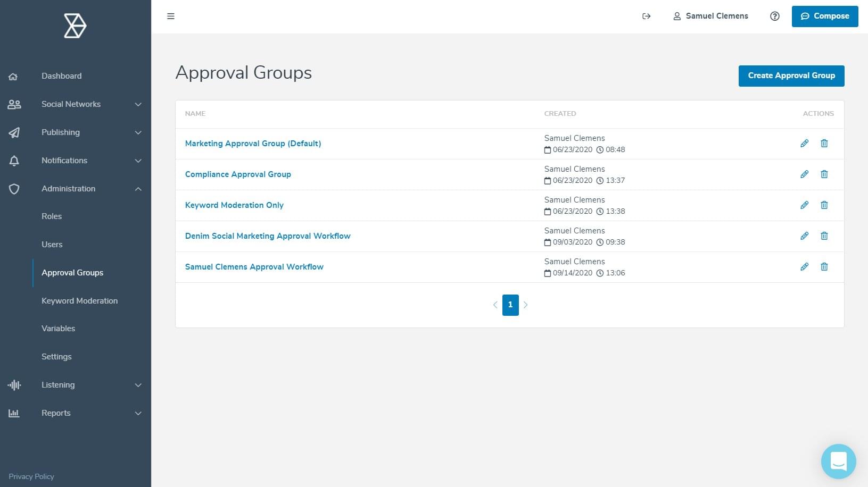The width and height of the screenshot is (868, 487).
Task: Open the chat support bubble
Action: point(838,461)
